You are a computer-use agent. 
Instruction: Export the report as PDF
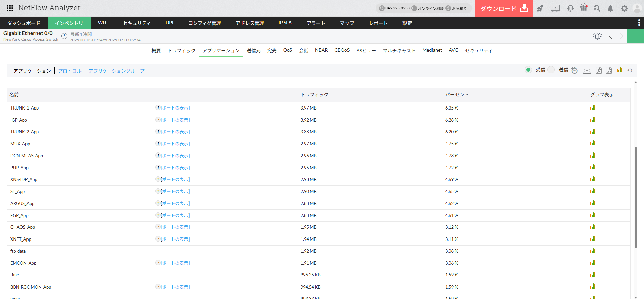[x=599, y=70]
